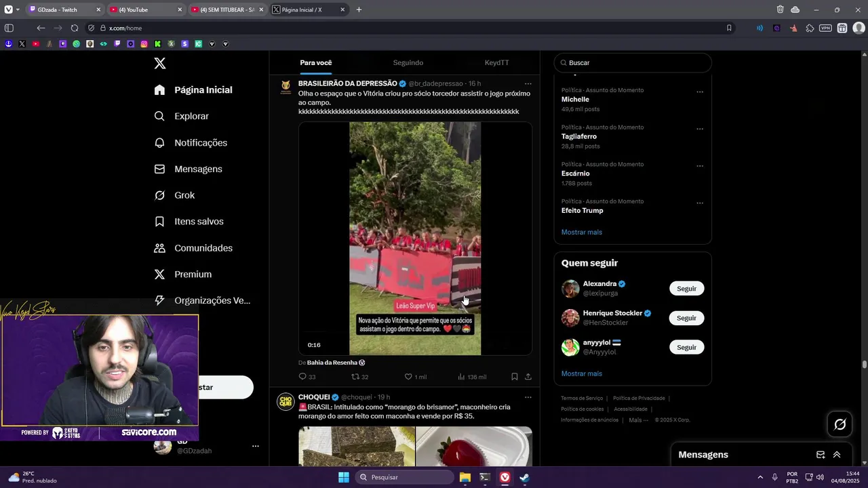Compose new message in Mensagens drawer
868x488 pixels.
821,455
